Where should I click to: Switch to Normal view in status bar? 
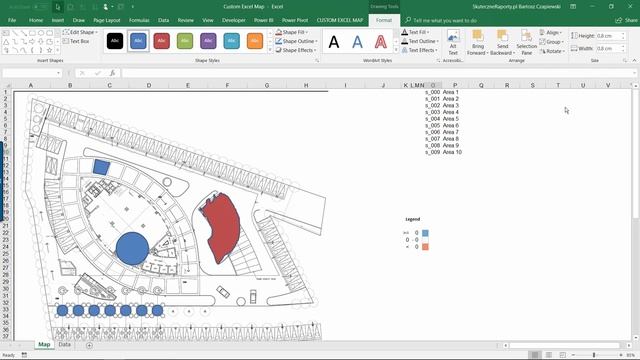click(x=535, y=355)
